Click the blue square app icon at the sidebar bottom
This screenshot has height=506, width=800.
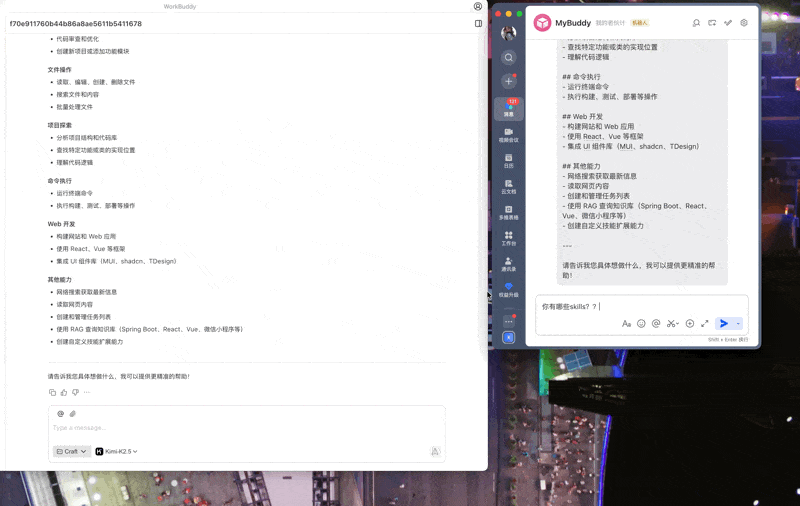pyautogui.click(x=509, y=338)
